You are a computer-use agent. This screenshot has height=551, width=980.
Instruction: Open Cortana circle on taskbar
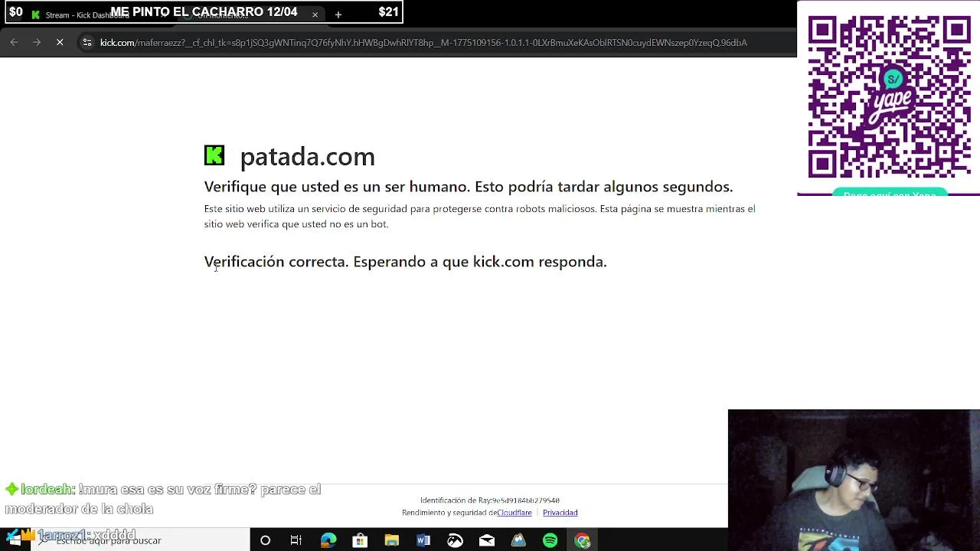point(265,540)
